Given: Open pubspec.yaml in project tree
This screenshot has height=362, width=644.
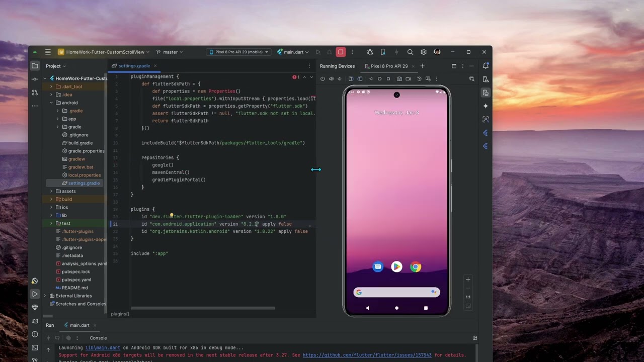Looking at the screenshot, I should point(76,280).
